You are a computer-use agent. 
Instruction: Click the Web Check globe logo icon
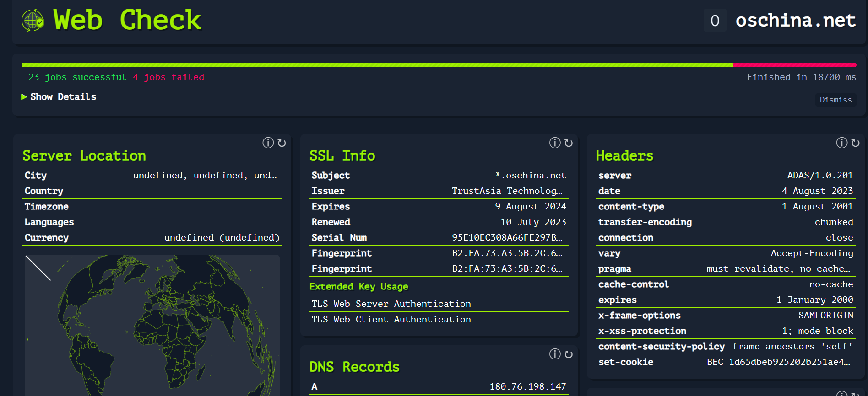pos(33,20)
